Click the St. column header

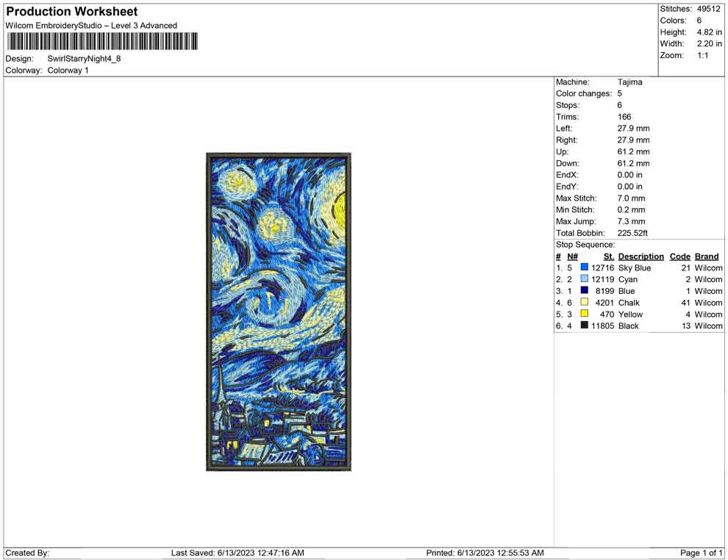[x=609, y=256]
